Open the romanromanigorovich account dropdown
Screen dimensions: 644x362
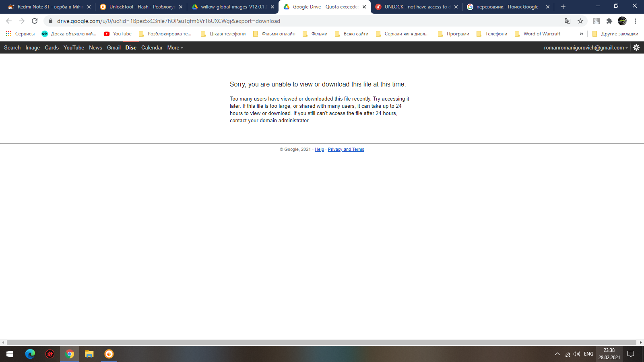pyautogui.click(x=586, y=47)
